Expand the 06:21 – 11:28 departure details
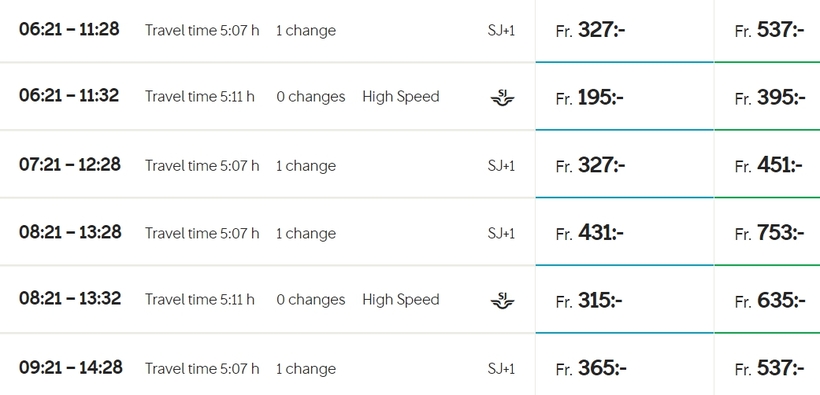Viewport: 820px width, 395px height. (x=267, y=30)
